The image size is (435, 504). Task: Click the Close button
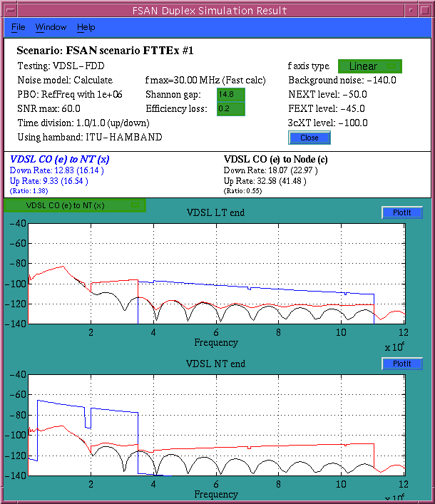click(x=309, y=138)
